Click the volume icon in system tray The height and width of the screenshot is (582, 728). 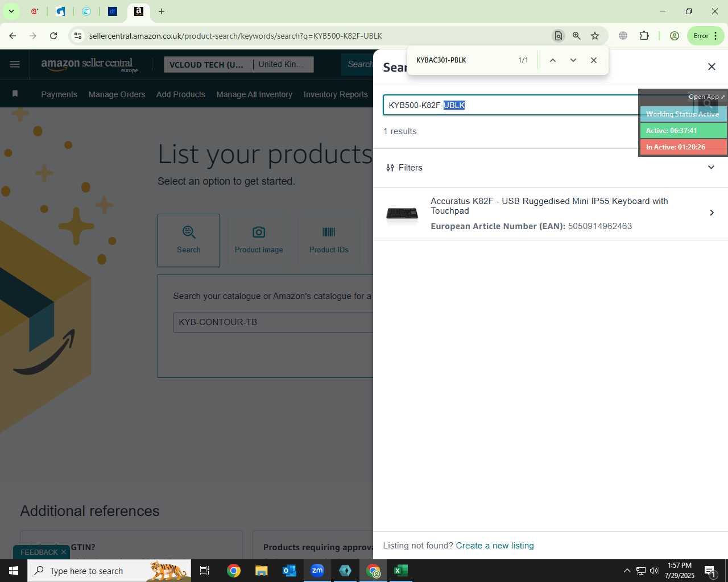click(654, 571)
